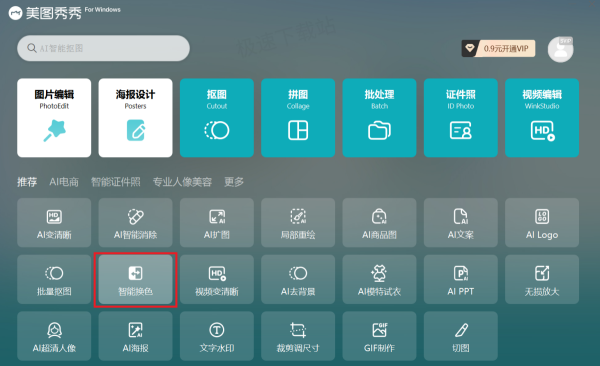Click the 0.9元开通VIP button
This screenshot has height=366, width=600.
point(498,49)
